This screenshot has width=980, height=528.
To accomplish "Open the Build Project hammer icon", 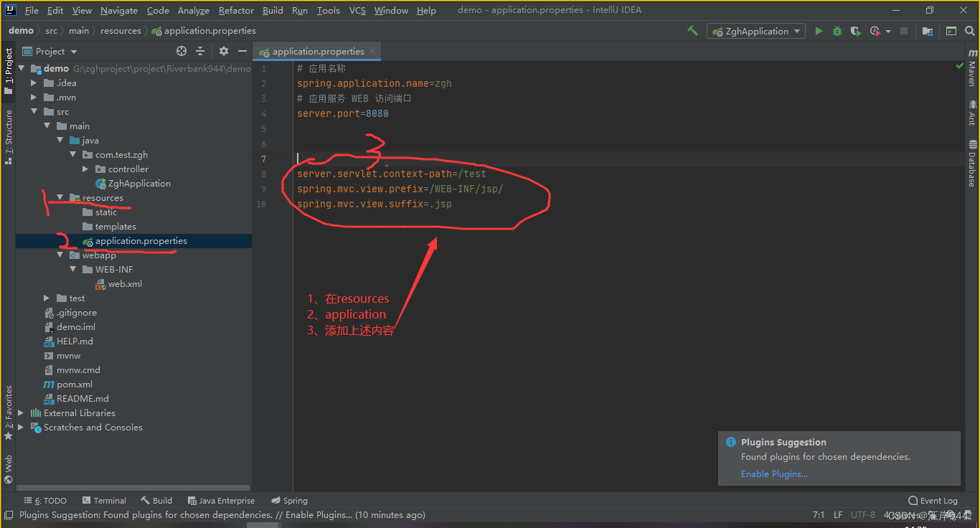I will pos(693,31).
